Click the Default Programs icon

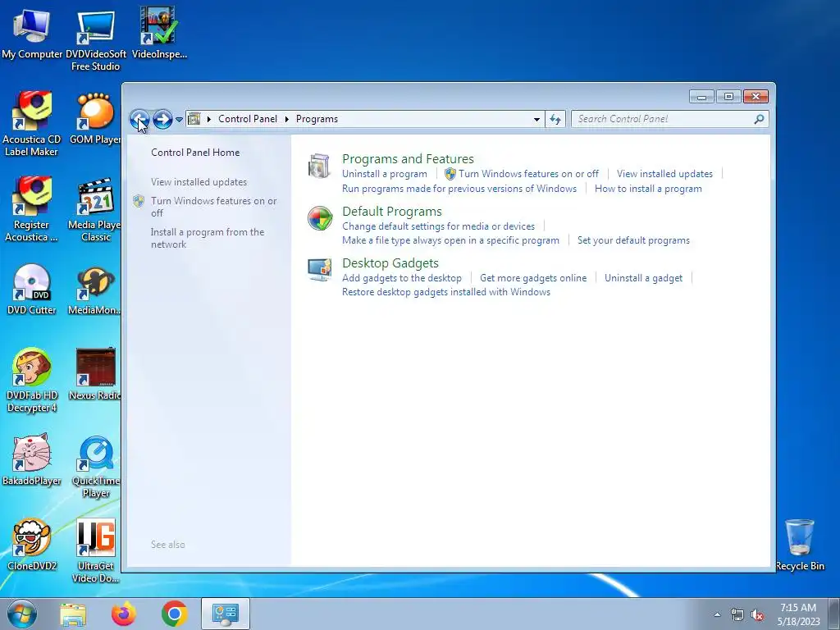coord(320,218)
